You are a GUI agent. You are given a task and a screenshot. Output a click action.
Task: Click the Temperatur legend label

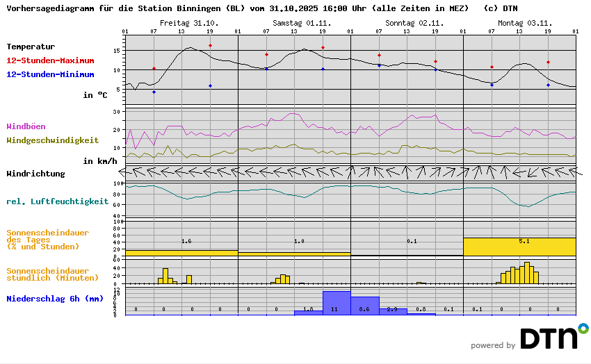tap(31, 47)
